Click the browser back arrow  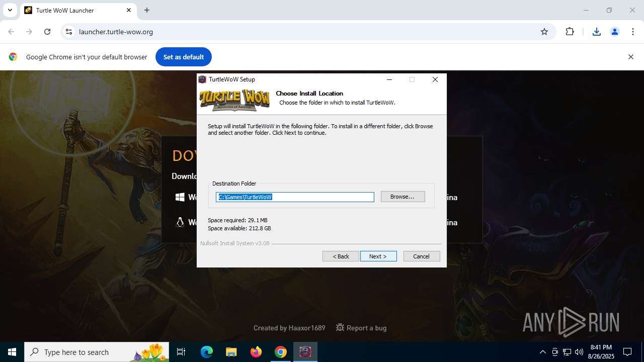pos(11,32)
